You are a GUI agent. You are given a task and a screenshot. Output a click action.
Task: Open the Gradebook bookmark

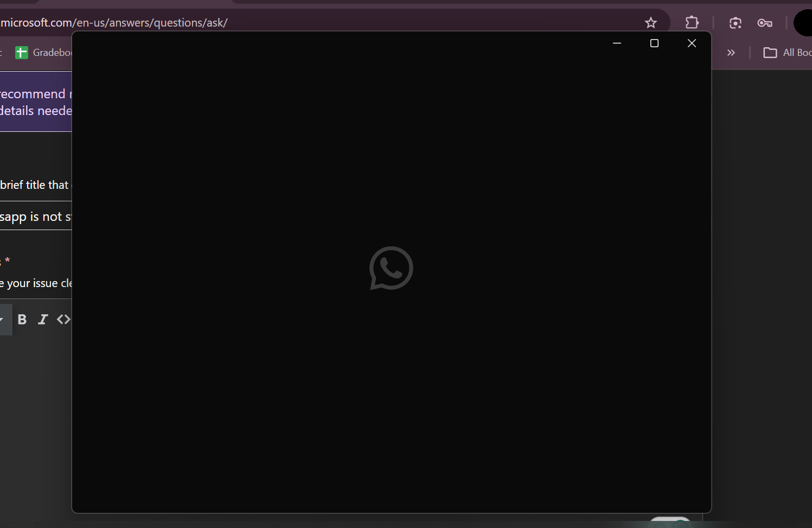43,53
